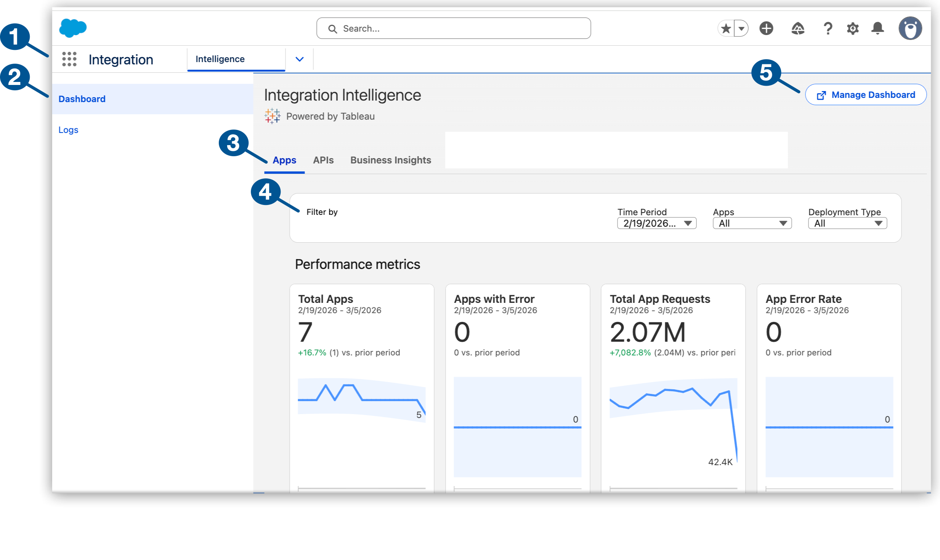Click the Tableau logo icon
Viewport: 940px width, 560px height.
tap(273, 116)
